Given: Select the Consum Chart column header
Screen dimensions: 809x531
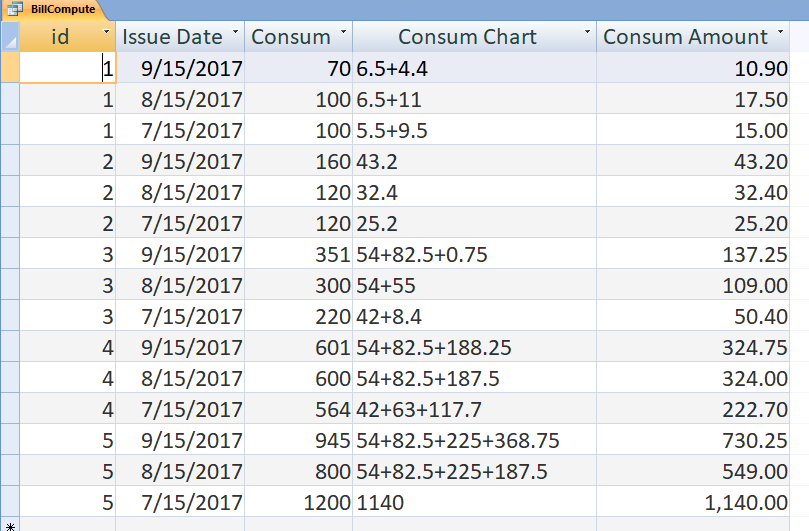Looking at the screenshot, I should (474, 37).
